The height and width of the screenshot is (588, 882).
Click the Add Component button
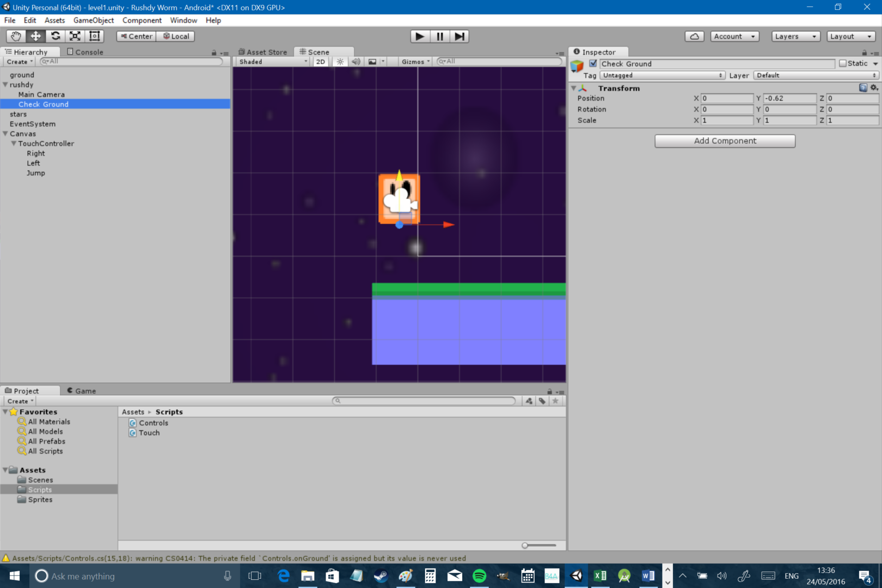click(725, 141)
